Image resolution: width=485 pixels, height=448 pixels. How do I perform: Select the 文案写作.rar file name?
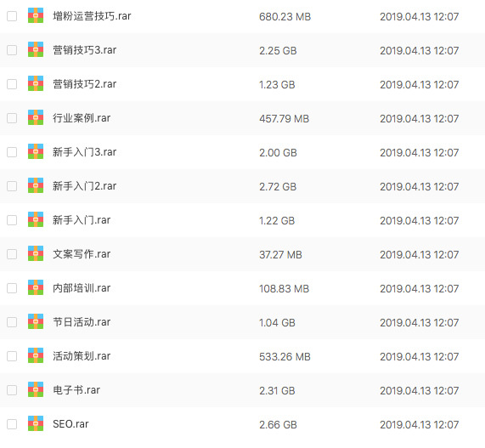[82, 254]
